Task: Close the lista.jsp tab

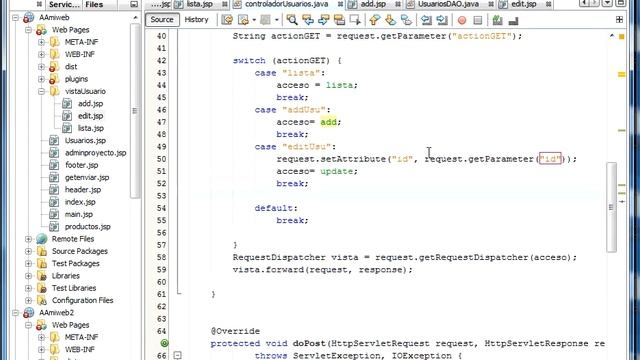Action: pyautogui.click(x=225, y=4)
